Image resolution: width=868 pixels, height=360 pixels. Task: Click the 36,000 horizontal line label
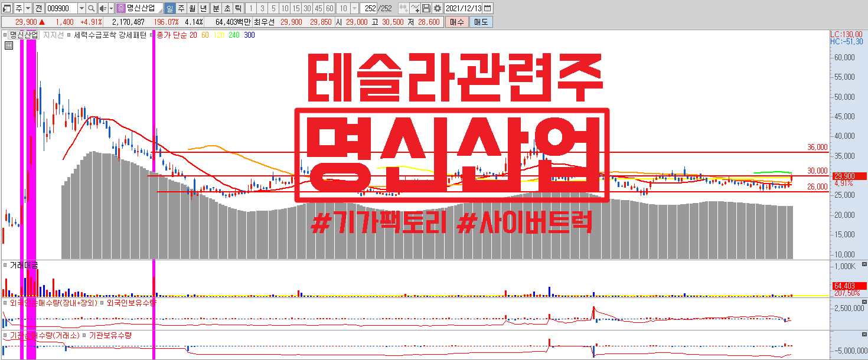[818, 148]
